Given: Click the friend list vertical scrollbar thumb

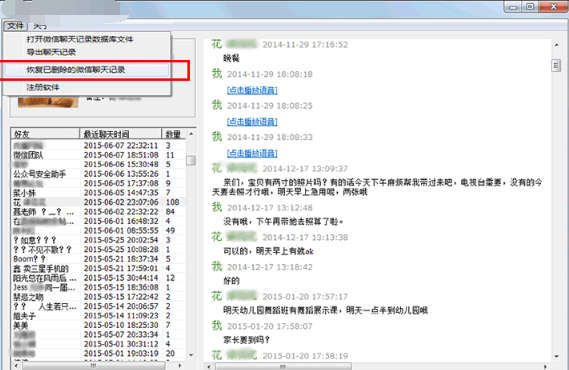Looking at the screenshot, I should (191, 160).
